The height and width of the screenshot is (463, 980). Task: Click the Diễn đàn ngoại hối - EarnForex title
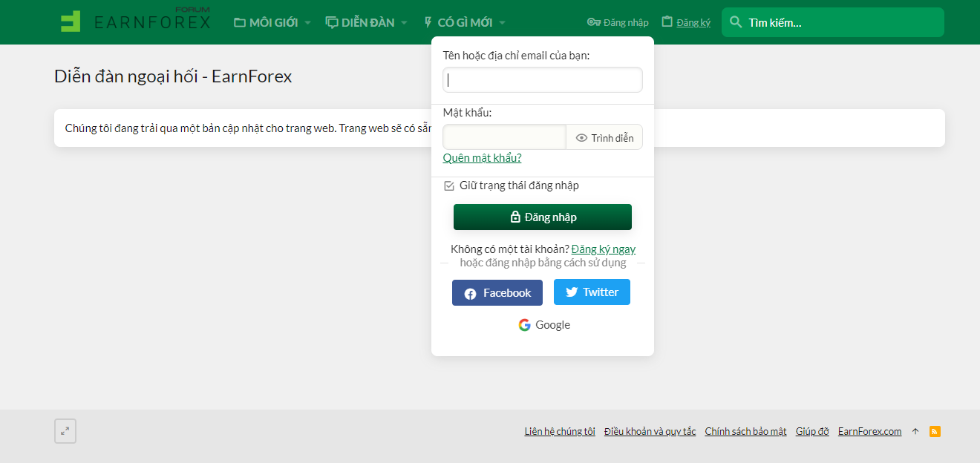coord(173,76)
